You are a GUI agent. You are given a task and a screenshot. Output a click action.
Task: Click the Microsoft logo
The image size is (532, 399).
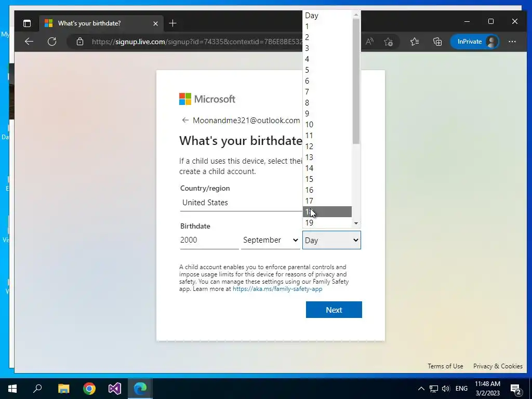click(x=207, y=99)
